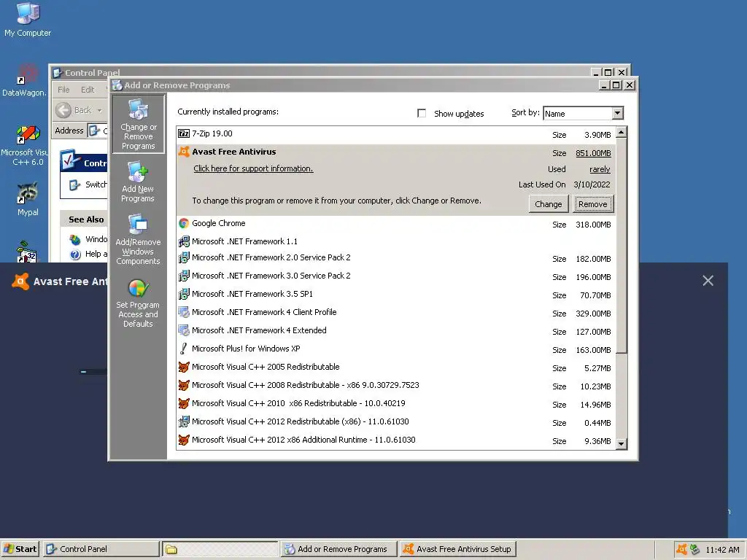Open Edit menu in Control Panel window
The height and width of the screenshot is (560, 747).
point(88,90)
